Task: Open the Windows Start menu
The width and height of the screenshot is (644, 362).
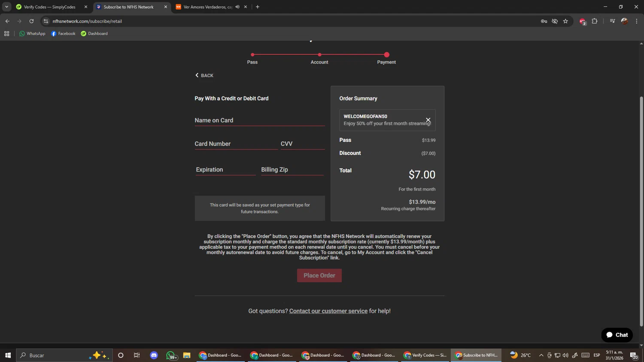Action: [8, 355]
